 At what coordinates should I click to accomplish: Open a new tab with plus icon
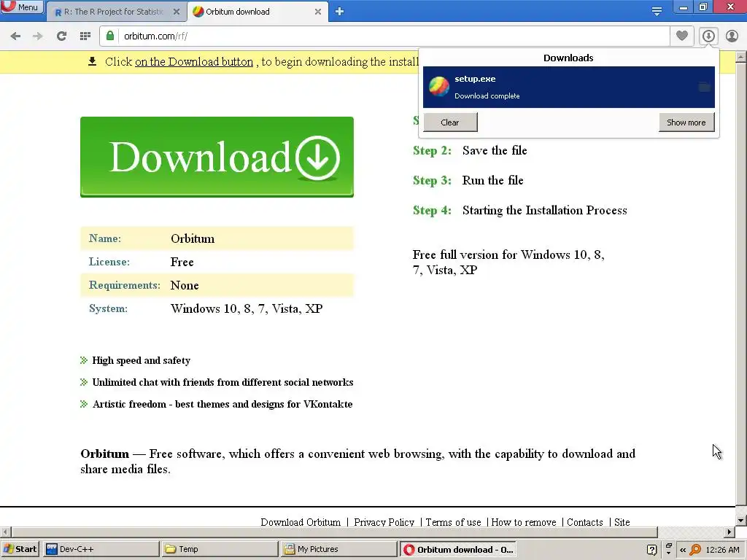[x=340, y=12]
